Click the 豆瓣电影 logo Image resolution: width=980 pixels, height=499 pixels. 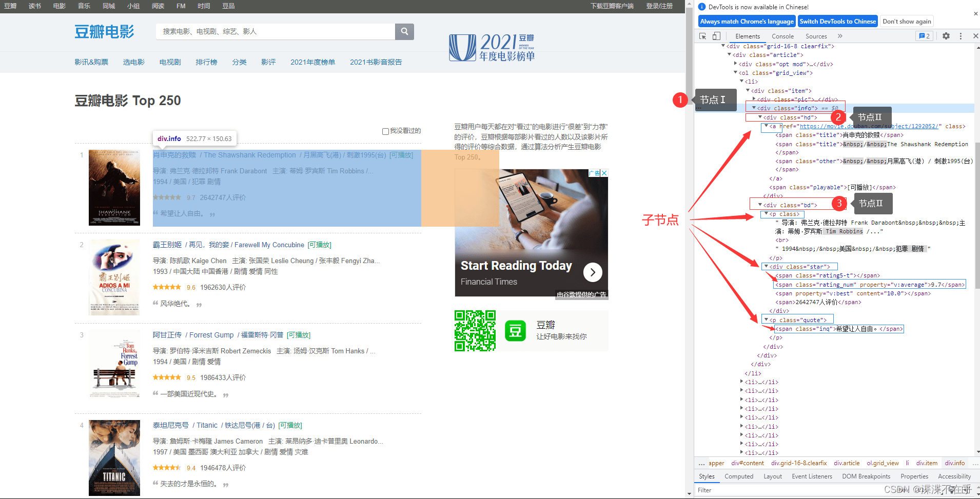pos(104,31)
